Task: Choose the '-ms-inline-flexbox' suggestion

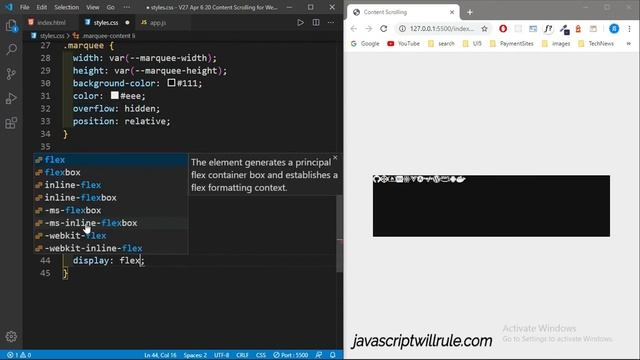Action: click(x=110, y=223)
